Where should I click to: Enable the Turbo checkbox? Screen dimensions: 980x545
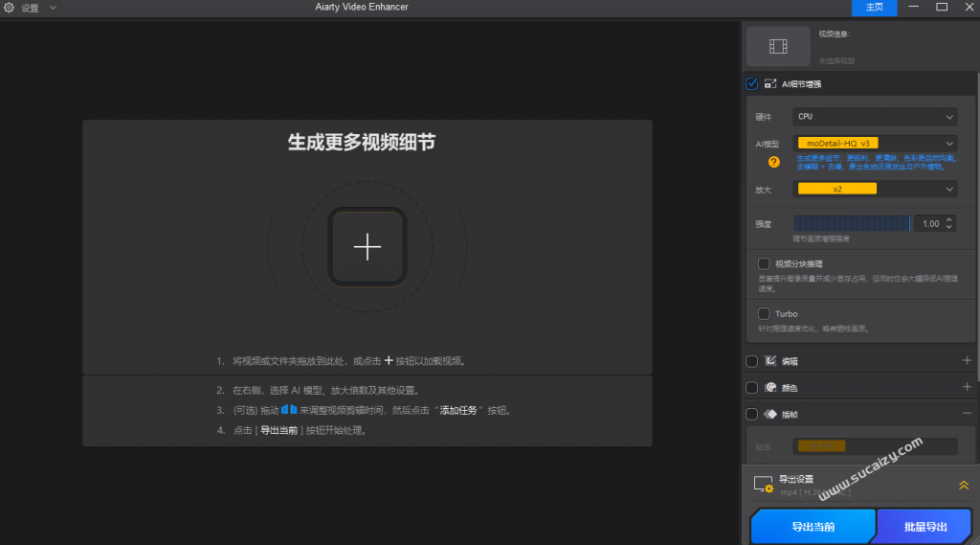(x=764, y=313)
